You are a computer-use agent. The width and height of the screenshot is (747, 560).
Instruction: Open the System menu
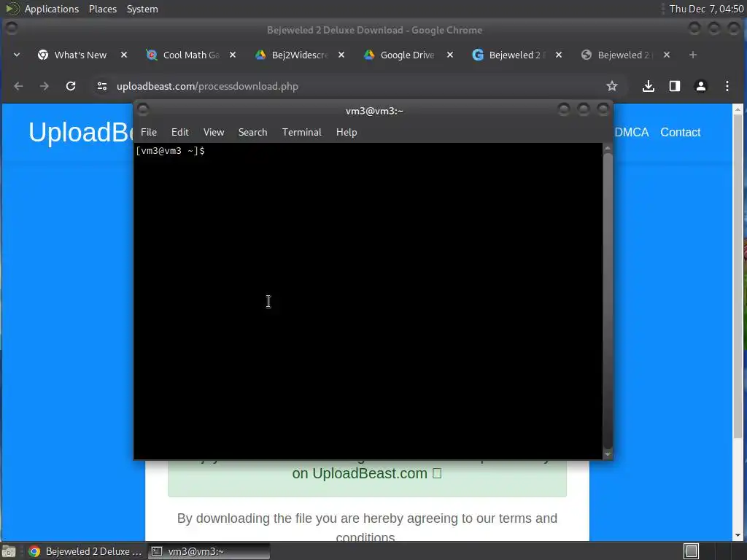(x=142, y=9)
